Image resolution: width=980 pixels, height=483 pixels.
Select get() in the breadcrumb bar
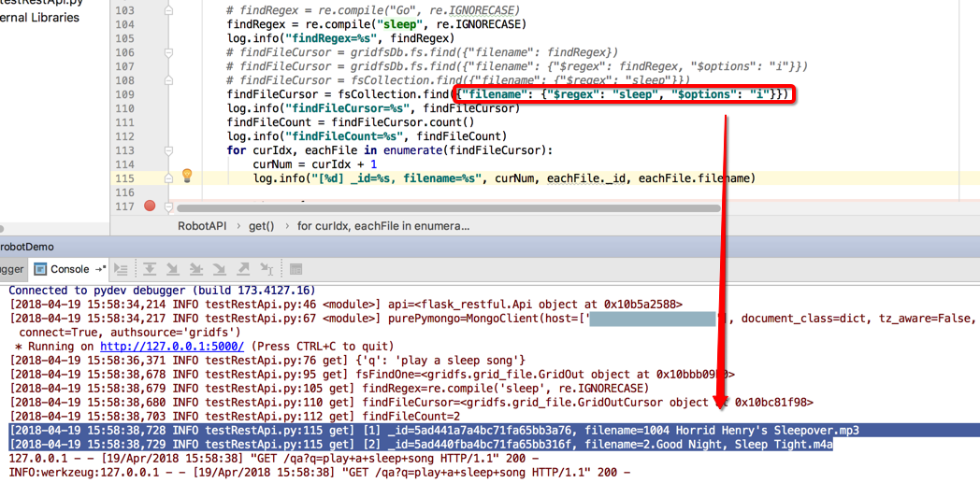click(261, 226)
